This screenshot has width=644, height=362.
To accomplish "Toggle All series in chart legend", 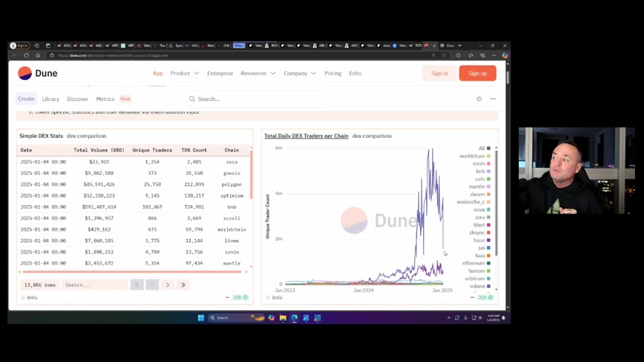I will click(x=484, y=149).
